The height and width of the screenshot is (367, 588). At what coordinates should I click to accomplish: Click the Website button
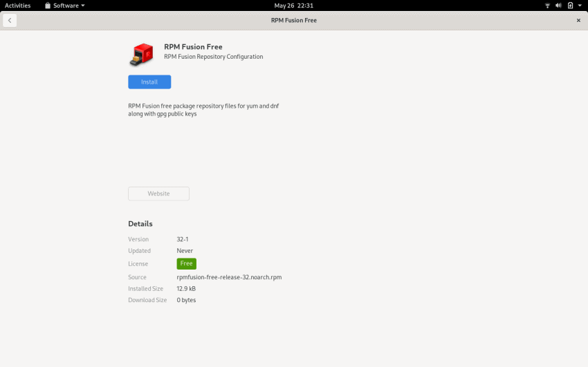(x=158, y=194)
